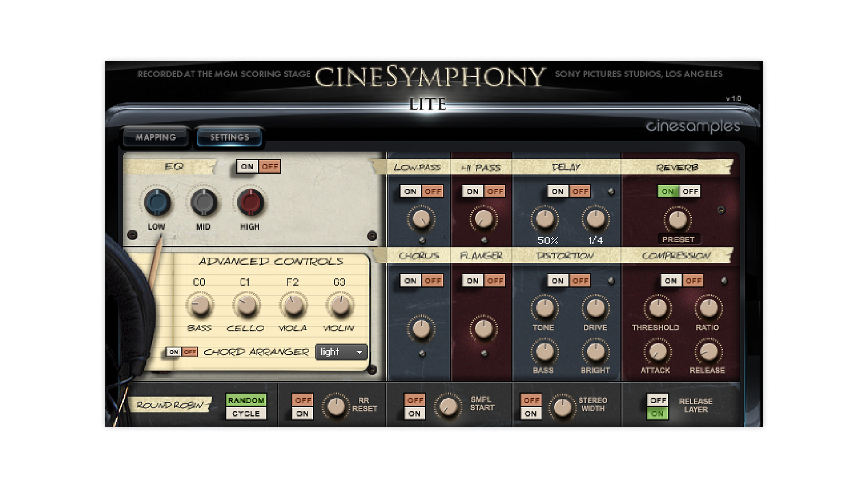Click the Low-Pass filter cutoff knob

[421, 219]
